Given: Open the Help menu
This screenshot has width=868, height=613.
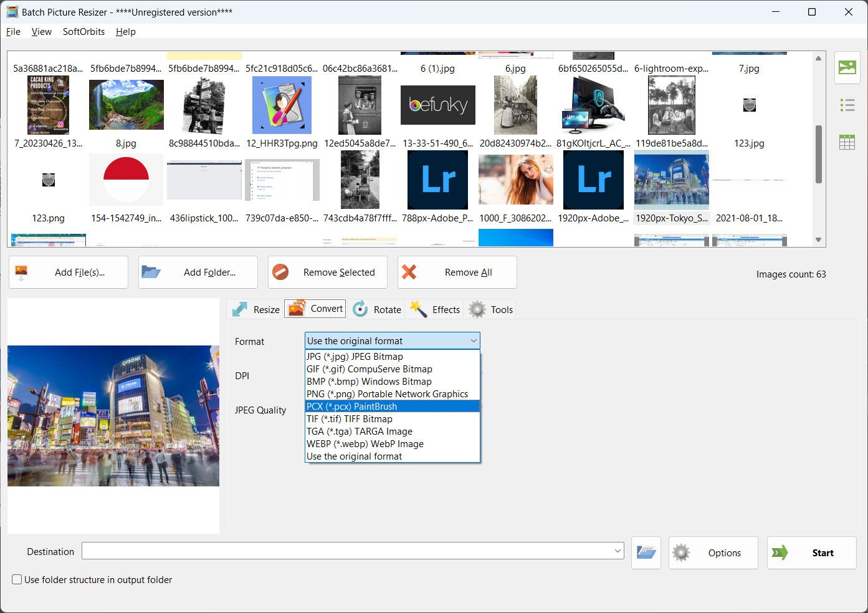Looking at the screenshot, I should pos(125,32).
